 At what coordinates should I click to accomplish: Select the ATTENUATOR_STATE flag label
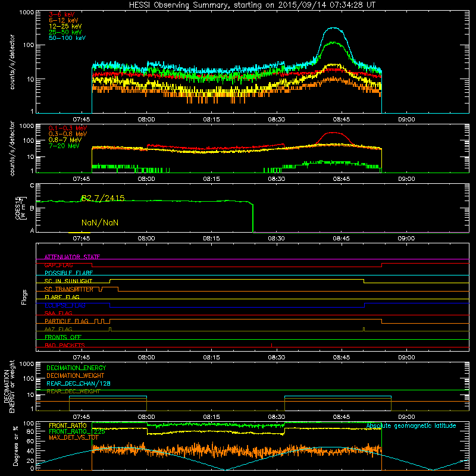[x=72, y=257]
